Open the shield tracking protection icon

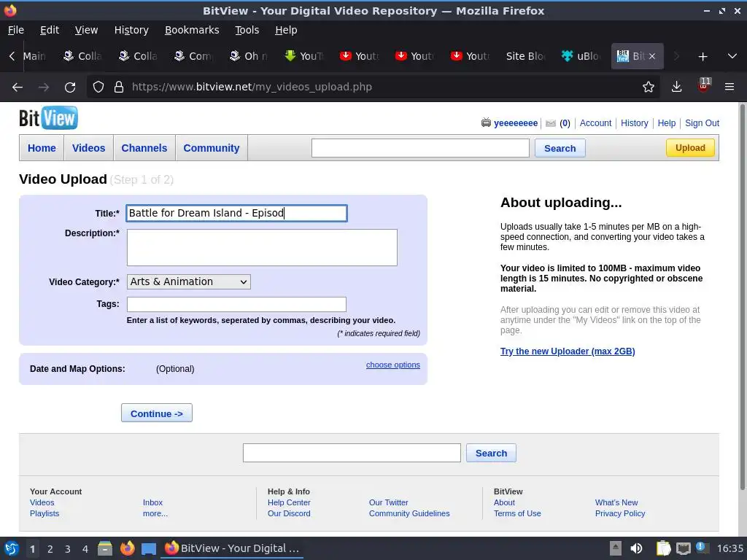98,87
